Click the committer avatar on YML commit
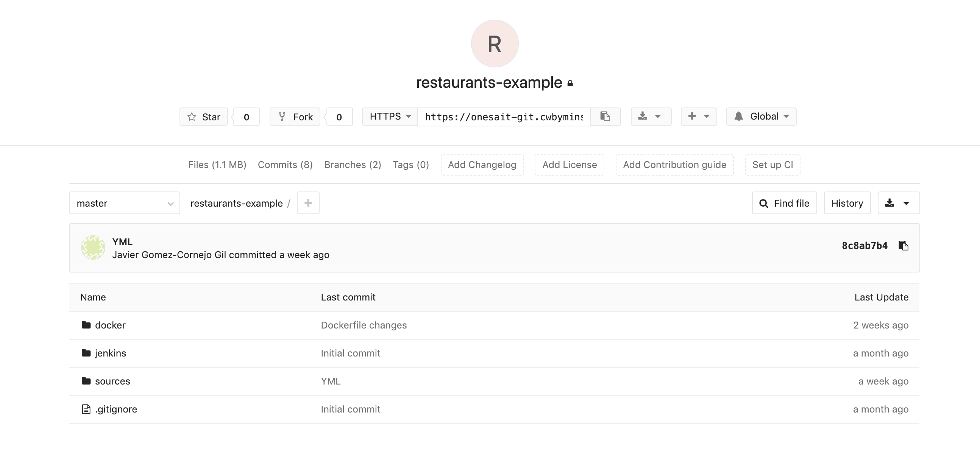Viewport: 980px width, 464px height. pyautogui.click(x=93, y=248)
